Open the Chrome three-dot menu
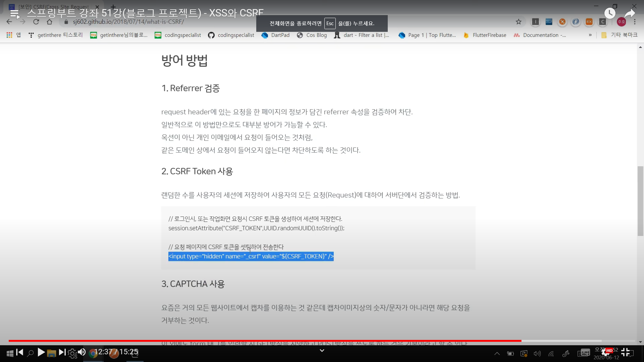 (635, 22)
